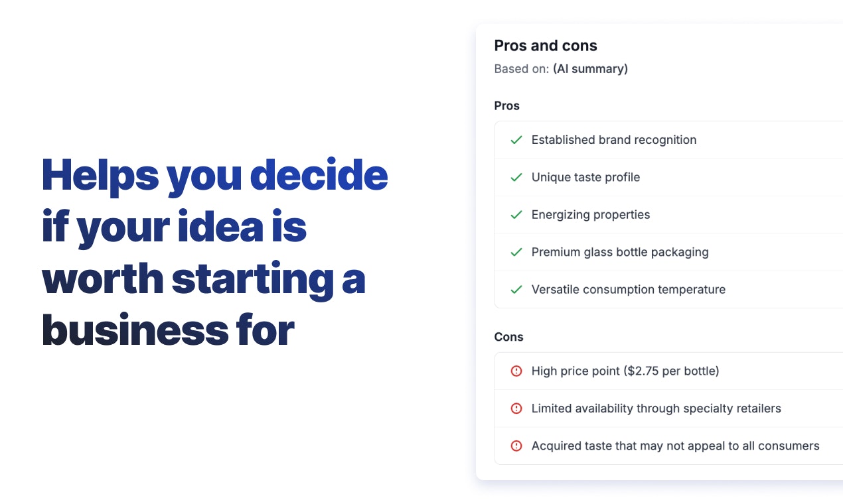This screenshot has height=504, width=843.
Task: Click the Unique taste profile list item
Action: coord(585,177)
